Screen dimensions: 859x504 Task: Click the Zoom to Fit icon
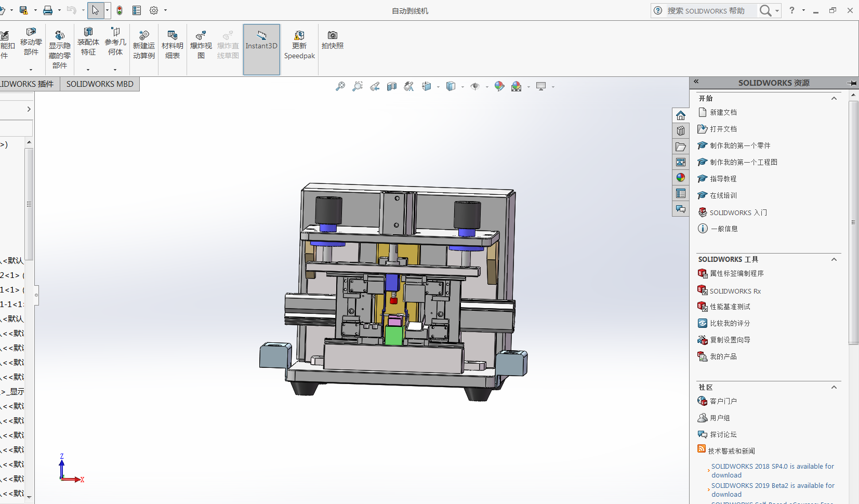click(340, 86)
